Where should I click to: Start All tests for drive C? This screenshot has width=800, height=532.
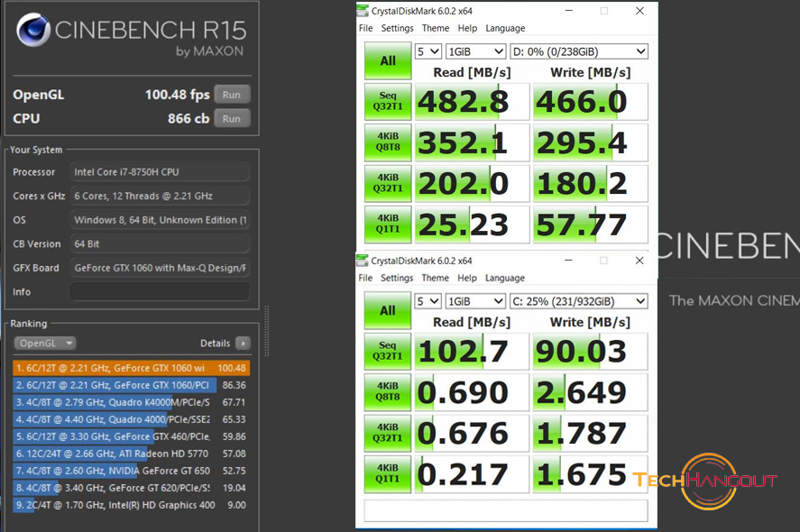pyautogui.click(x=388, y=310)
